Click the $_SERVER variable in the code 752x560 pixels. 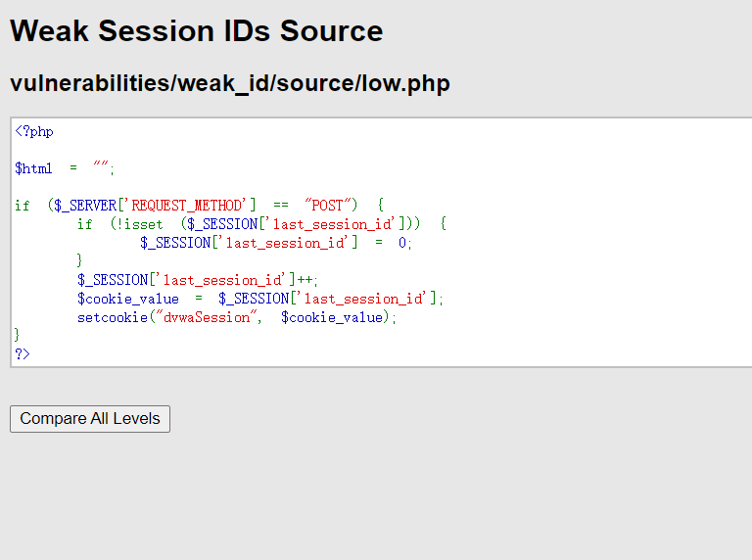tap(86, 206)
